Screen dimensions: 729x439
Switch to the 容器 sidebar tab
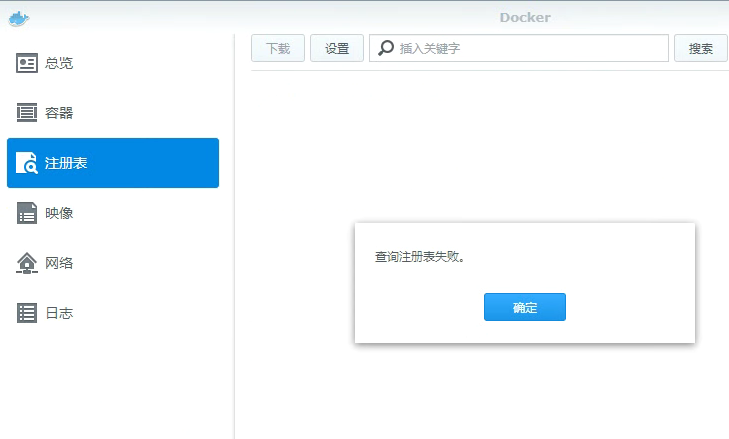tap(113, 113)
